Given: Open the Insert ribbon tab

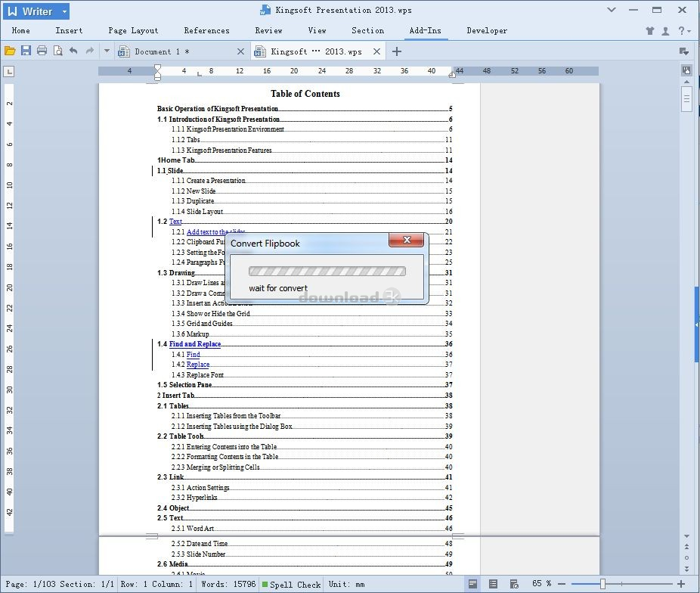Looking at the screenshot, I should point(70,30).
